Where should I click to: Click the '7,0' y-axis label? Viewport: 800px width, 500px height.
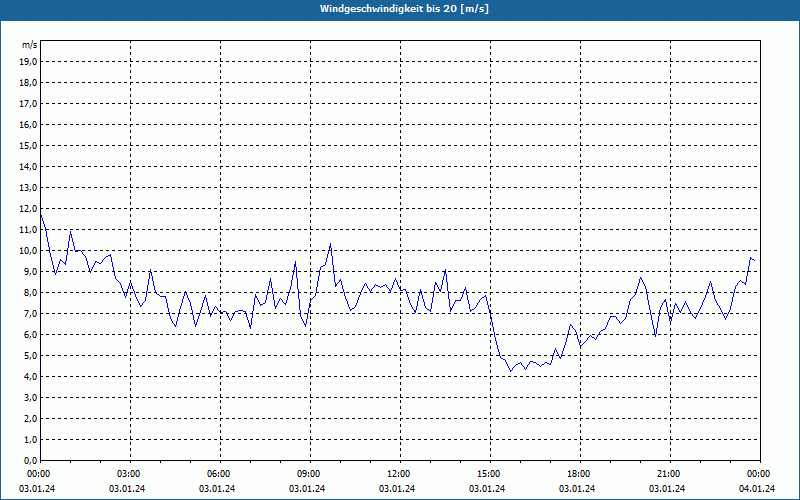(30, 313)
